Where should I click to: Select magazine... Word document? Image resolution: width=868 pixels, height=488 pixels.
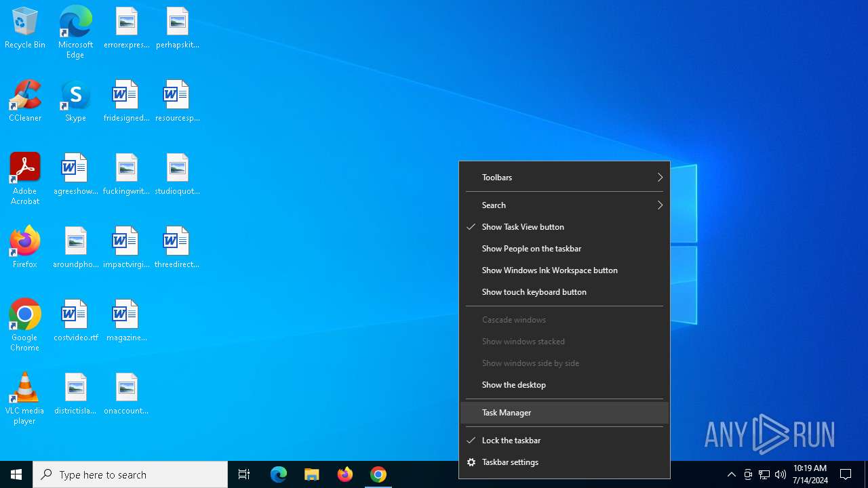(x=126, y=321)
